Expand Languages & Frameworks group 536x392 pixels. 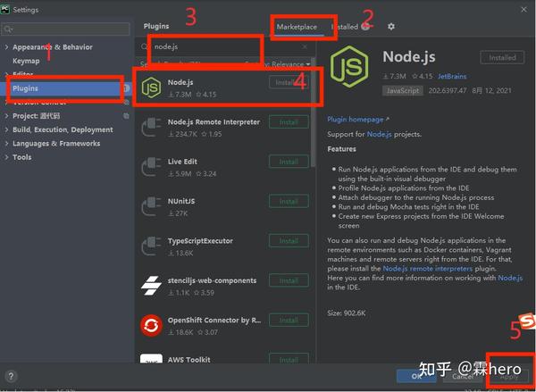6,143
